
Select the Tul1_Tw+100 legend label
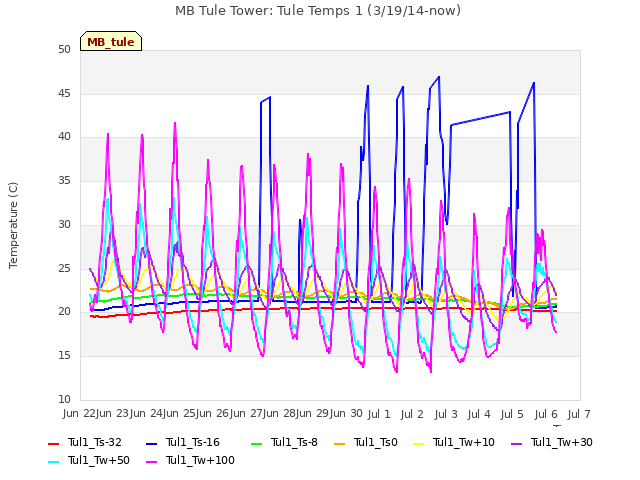[x=200, y=460]
